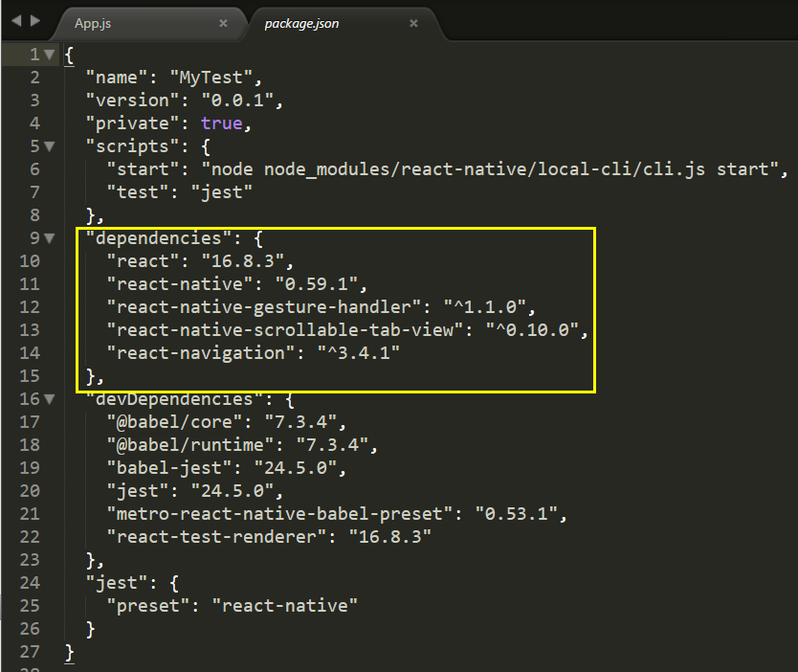Click the "jest" config key on line 24
The width and height of the screenshot is (798, 672).
click(116, 583)
